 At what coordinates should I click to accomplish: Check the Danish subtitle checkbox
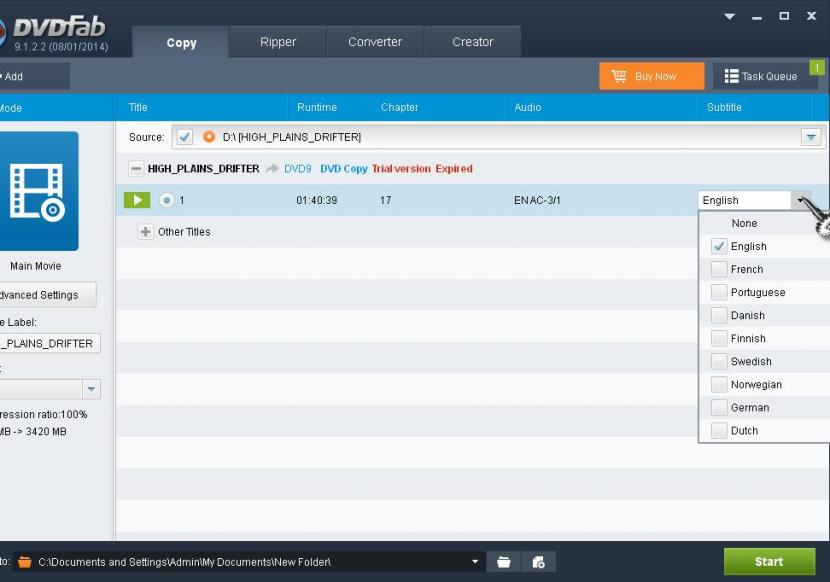pyautogui.click(x=718, y=315)
